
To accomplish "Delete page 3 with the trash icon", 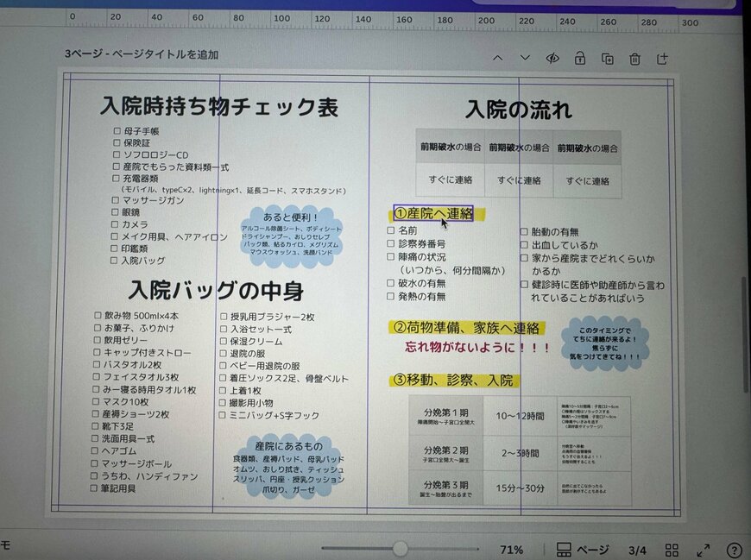I will coord(634,59).
